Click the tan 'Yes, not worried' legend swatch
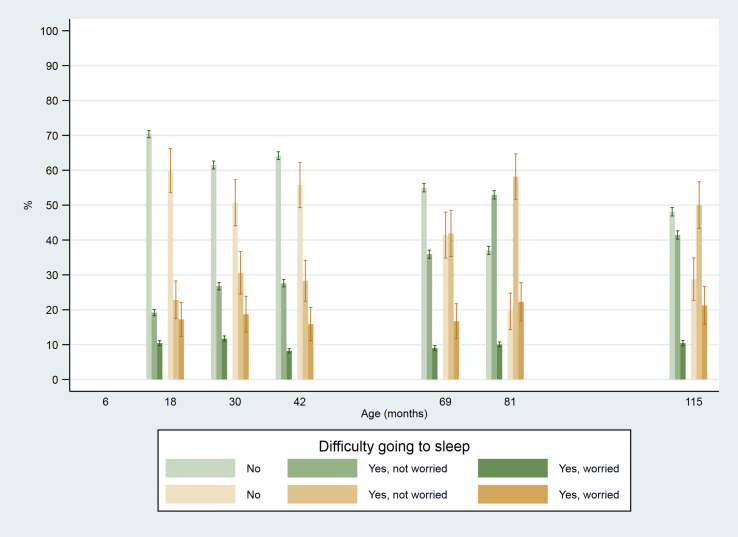The height and width of the screenshot is (537, 738). [322, 495]
